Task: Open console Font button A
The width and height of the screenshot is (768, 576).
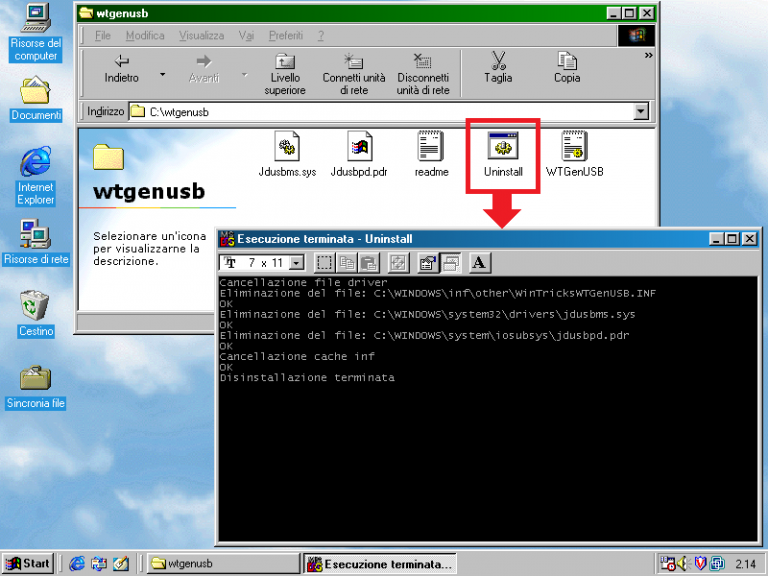Action: (x=480, y=263)
